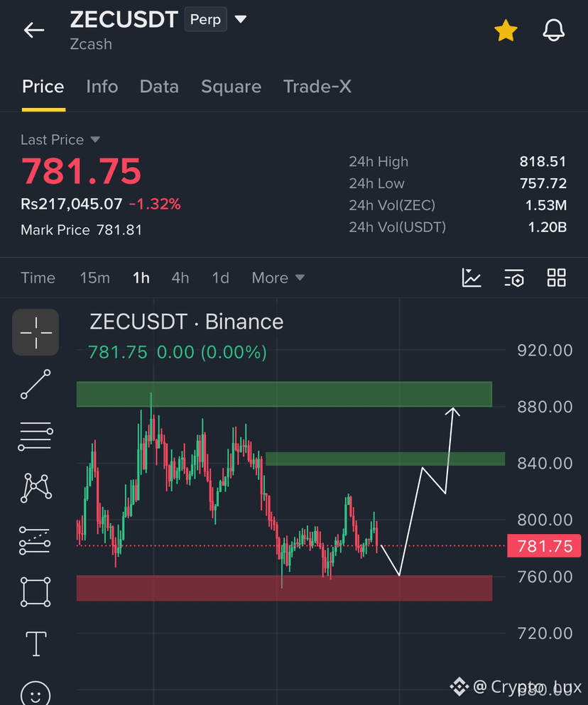The width and height of the screenshot is (588, 705).
Task: Open the Trade-X tab
Action: coord(317,87)
